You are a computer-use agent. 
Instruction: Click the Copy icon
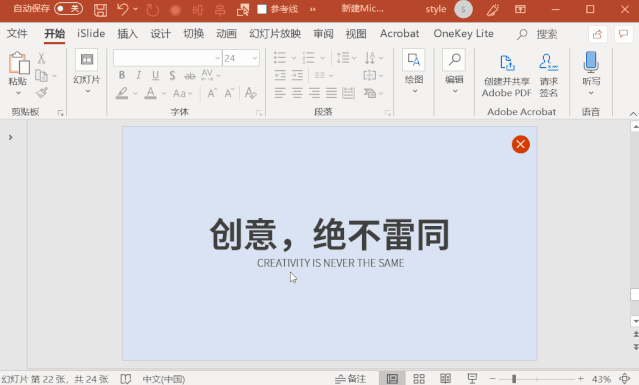point(42,76)
